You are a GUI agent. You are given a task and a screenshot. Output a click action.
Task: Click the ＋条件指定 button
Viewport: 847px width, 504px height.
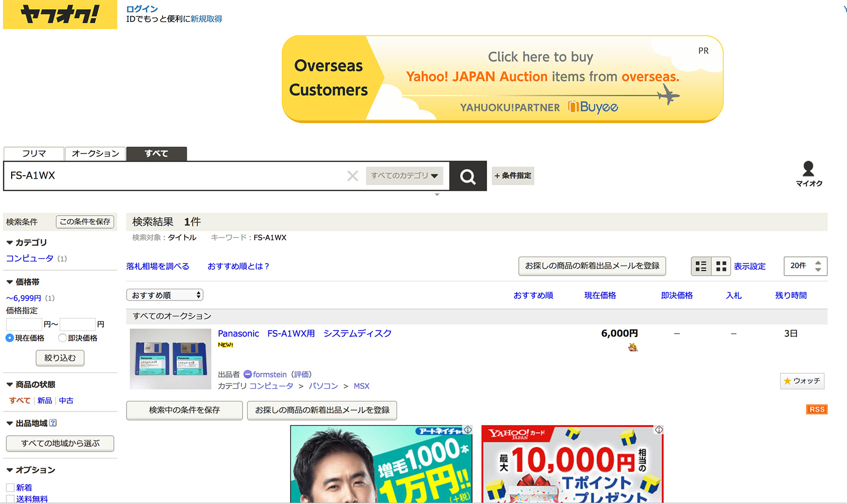pyautogui.click(x=513, y=176)
